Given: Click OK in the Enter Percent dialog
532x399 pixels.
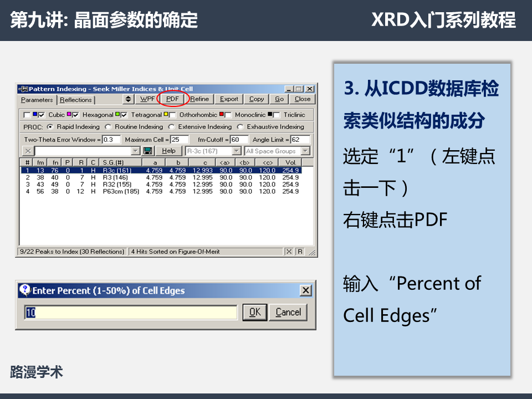Looking at the screenshot, I should click(x=255, y=312).
